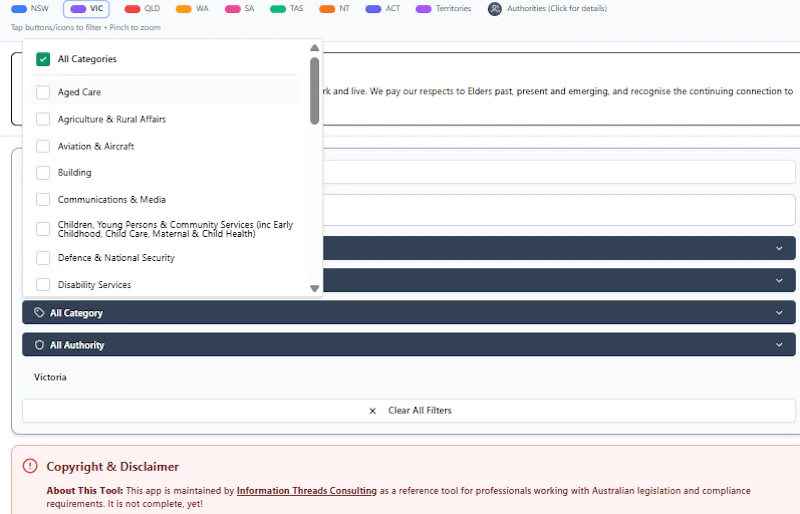Viewport: 800px width, 514px height.
Task: Filter by QLD state button
Action: (x=142, y=9)
